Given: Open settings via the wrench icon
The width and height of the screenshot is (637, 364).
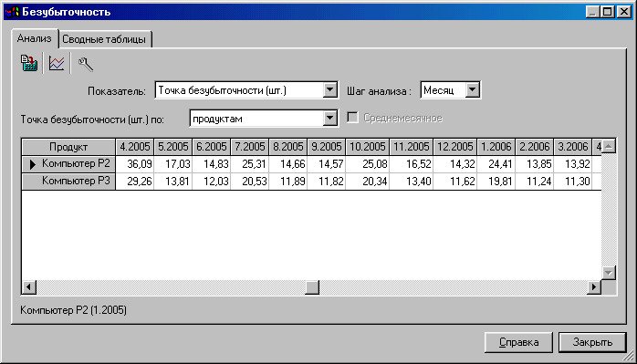Looking at the screenshot, I should point(85,64).
